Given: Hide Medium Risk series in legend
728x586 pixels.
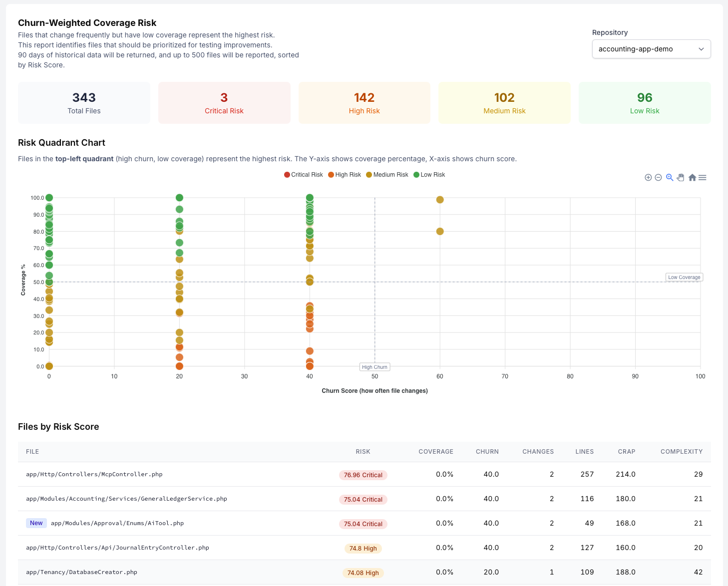Looking at the screenshot, I should pyautogui.click(x=387, y=175).
